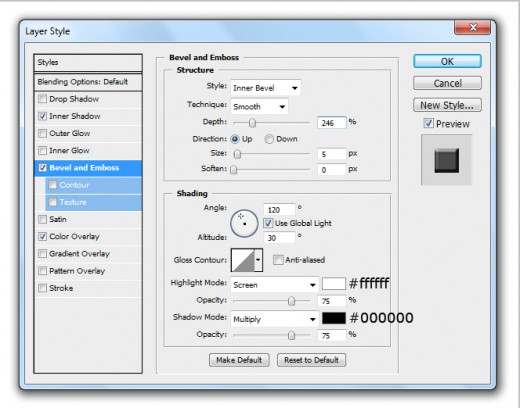The height and width of the screenshot is (408, 520).
Task: Toggle the Use Global Light checkbox
Action: pyautogui.click(x=268, y=223)
